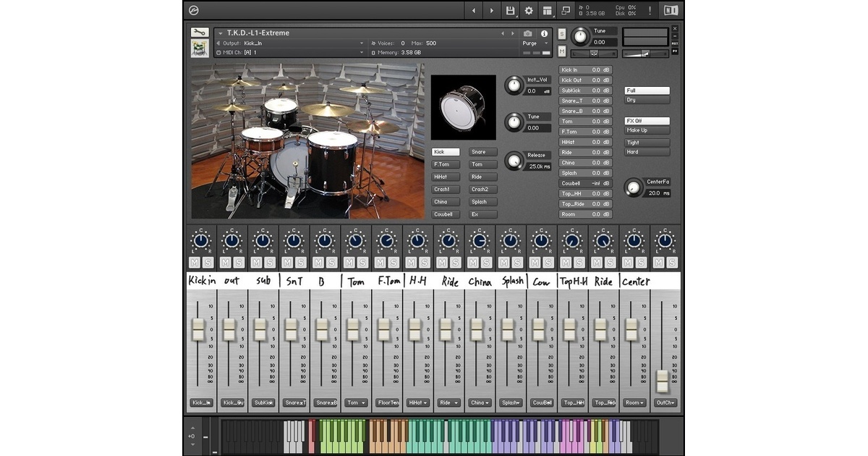This screenshot has height=456, width=868.
Task: Open the Output Kick_In dropdown
Action: coord(292,43)
